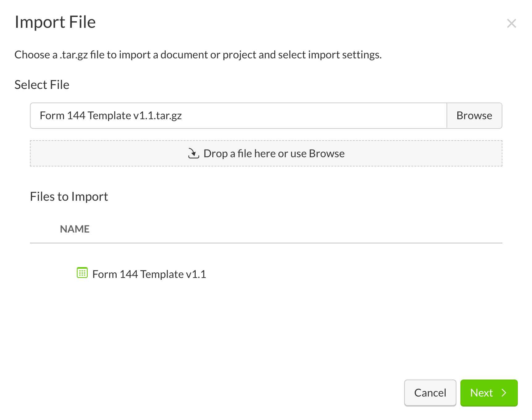Cancel the import
This screenshot has width=532, height=420.
(x=430, y=393)
